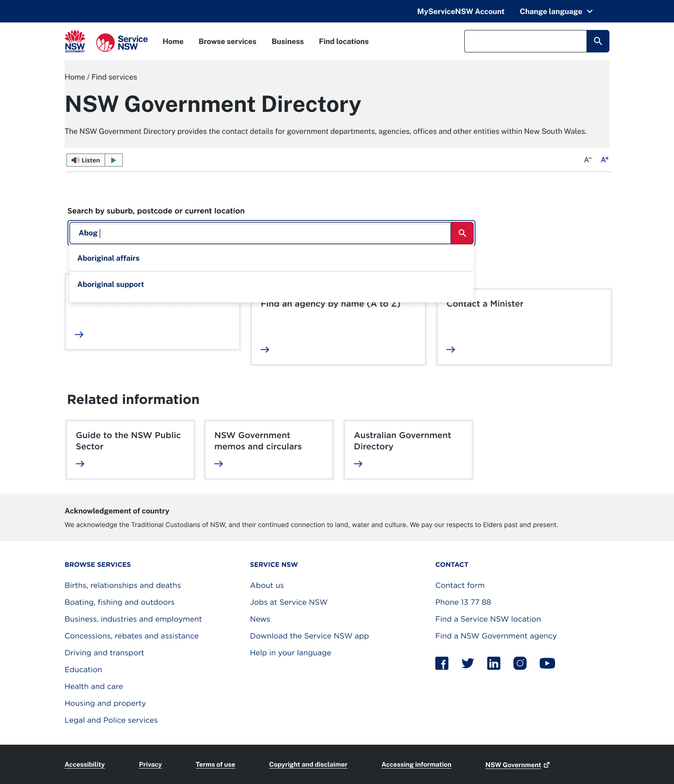Open the Twitter social icon
This screenshot has height=784, width=674.
(x=468, y=663)
